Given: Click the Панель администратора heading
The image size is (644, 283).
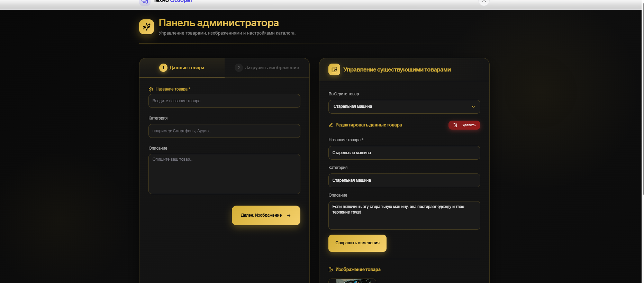Looking at the screenshot, I should pos(219,23).
